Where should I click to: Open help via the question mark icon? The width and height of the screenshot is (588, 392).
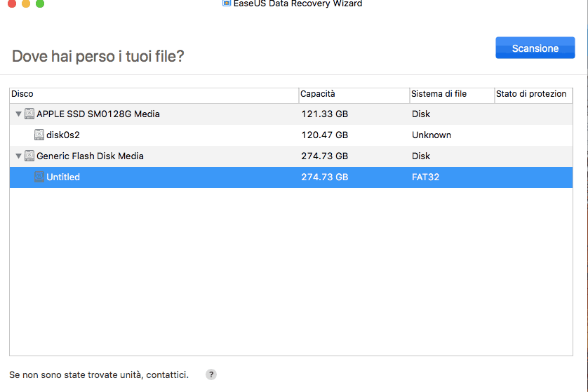coord(211,375)
